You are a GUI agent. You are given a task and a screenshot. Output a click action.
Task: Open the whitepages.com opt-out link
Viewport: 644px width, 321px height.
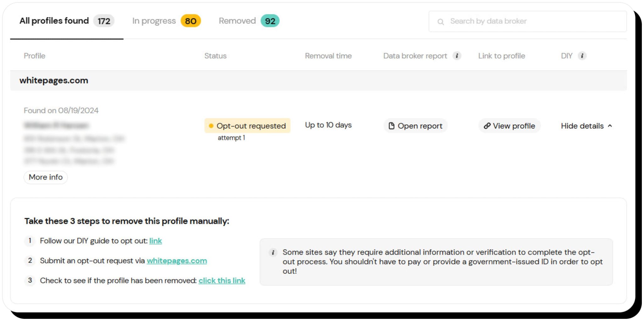[x=177, y=261]
